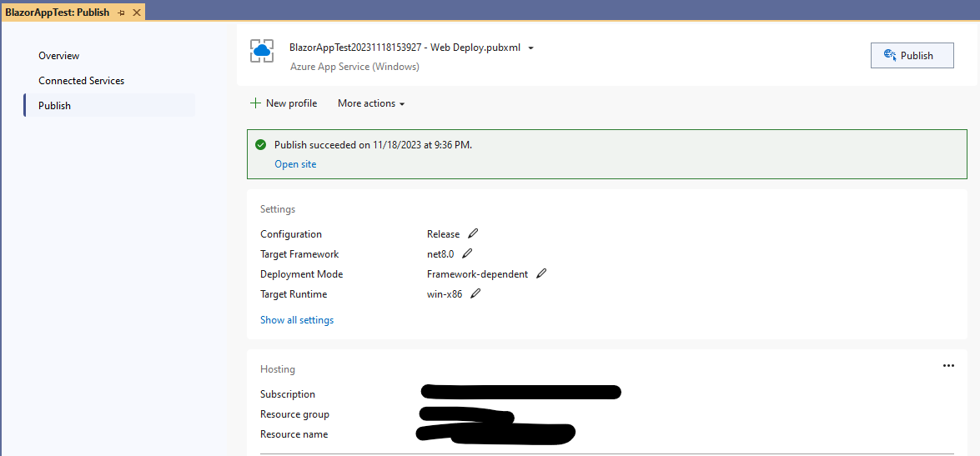
Task: Select the Publish sidebar item
Action: pos(109,106)
